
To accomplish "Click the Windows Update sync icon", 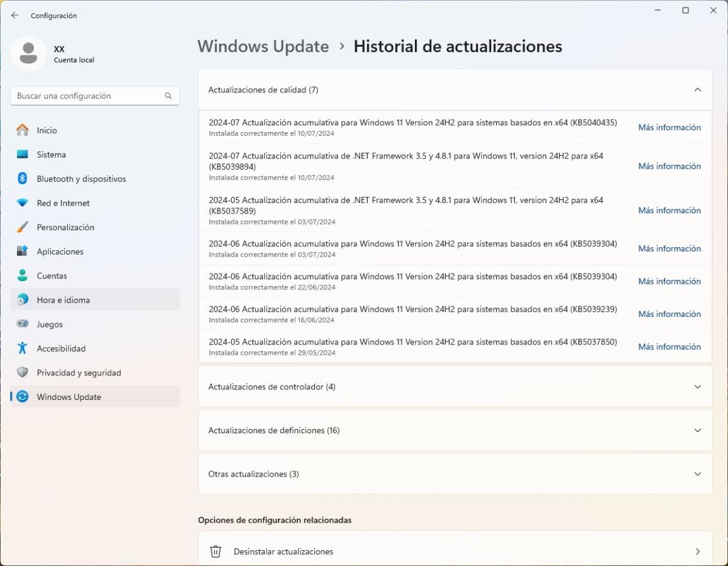I will 22,397.
